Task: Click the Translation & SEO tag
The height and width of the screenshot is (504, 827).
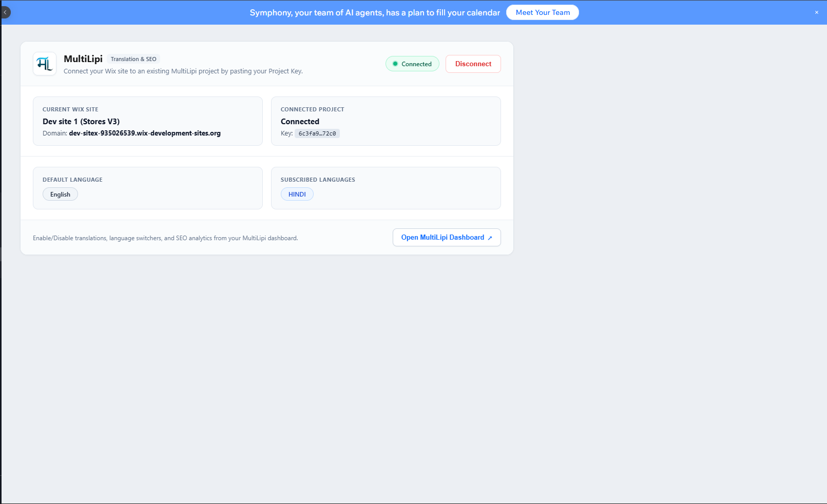Action: pos(133,59)
